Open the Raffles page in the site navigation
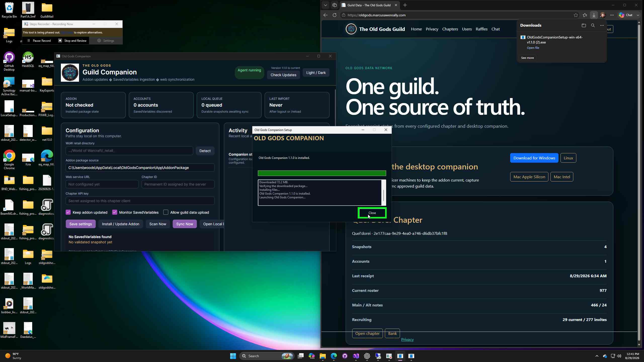This screenshot has width=644, height=362. [x=481, y=29]
